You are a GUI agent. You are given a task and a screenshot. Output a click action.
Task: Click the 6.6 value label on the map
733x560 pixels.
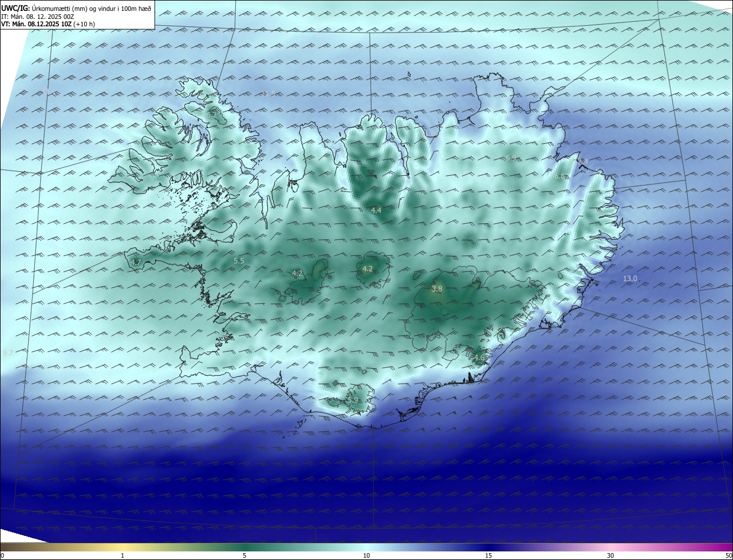coord(559,176)
